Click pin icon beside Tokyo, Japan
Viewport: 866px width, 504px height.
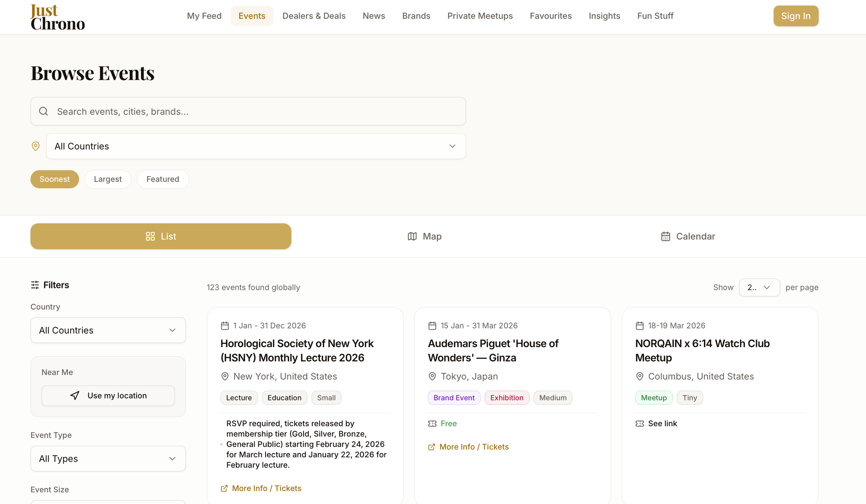click(432, 376)
